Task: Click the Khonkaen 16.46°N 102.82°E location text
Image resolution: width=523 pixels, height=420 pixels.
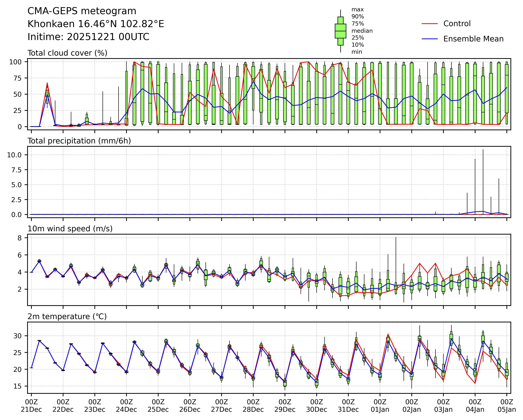Action: 96,24
